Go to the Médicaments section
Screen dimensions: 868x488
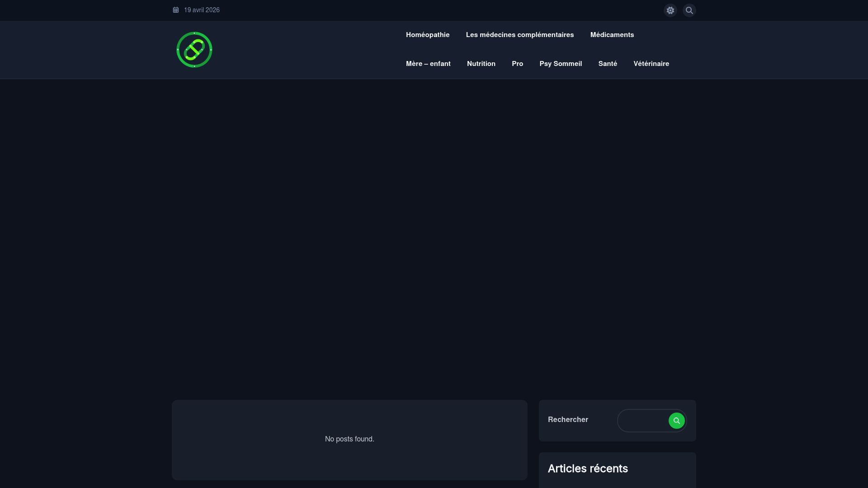click(612, 35)
